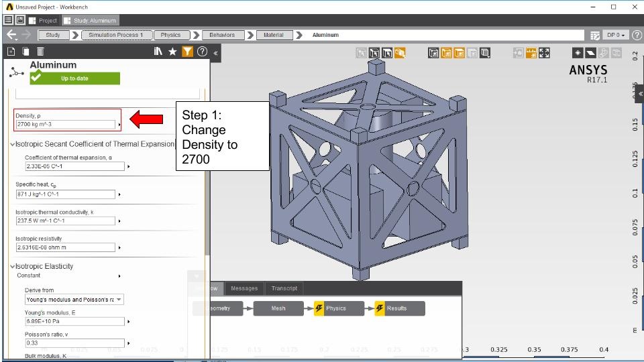This screenshot has width=644, height=362.
Task: Click the cube view icon with dropdown arrow
Action: tap(485, 53)
